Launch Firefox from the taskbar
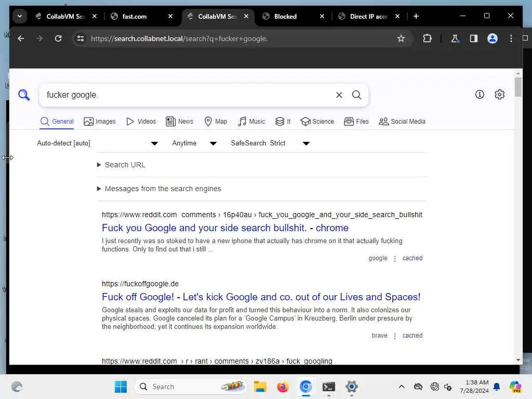This screenshot has height=399, width=532. point(283,387)
